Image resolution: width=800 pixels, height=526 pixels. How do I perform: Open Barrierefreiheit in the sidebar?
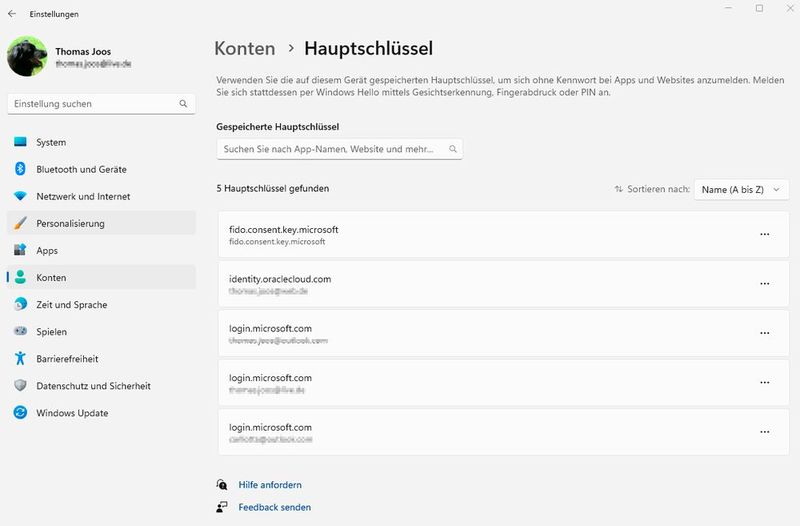[x=102, y=358]
